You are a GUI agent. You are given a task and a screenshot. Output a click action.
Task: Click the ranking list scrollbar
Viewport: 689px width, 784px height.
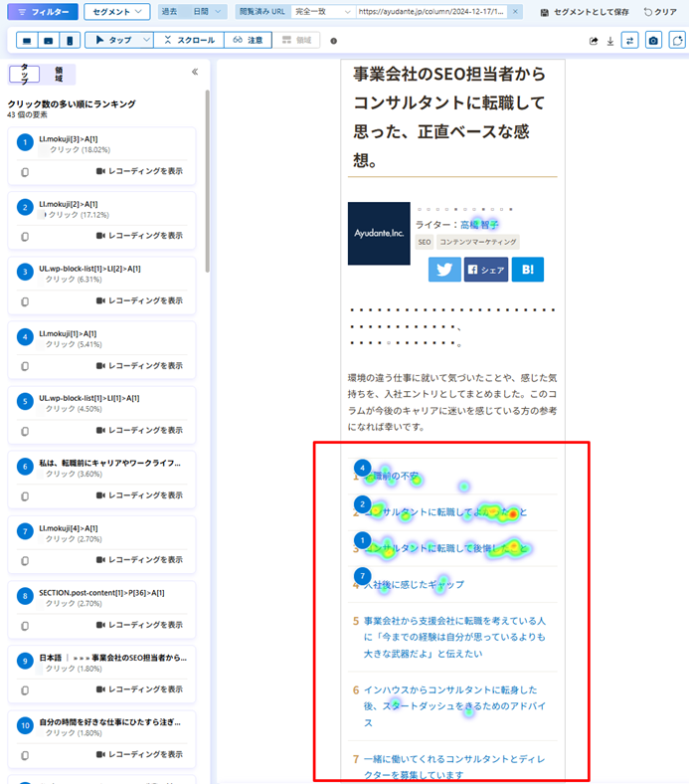208,181
